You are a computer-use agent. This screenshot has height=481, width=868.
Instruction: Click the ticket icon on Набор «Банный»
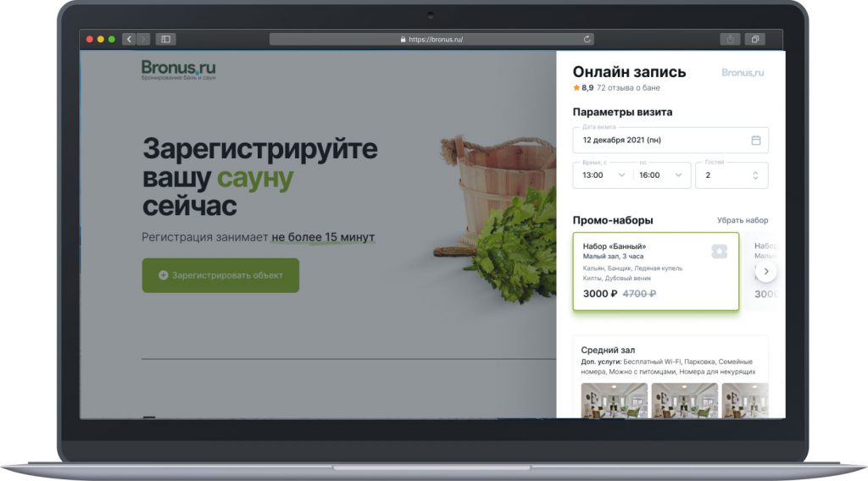[719, 252]
